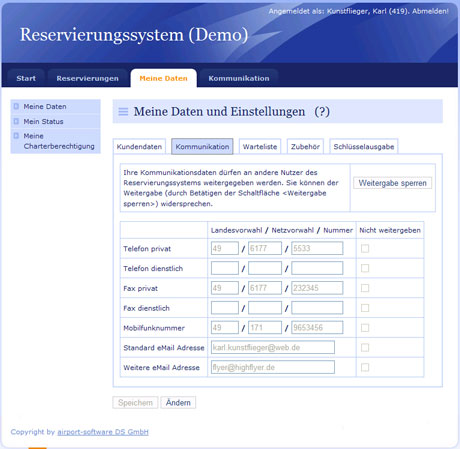
Task: Click the Weitergabe sperren button
Action: (392, 183)
